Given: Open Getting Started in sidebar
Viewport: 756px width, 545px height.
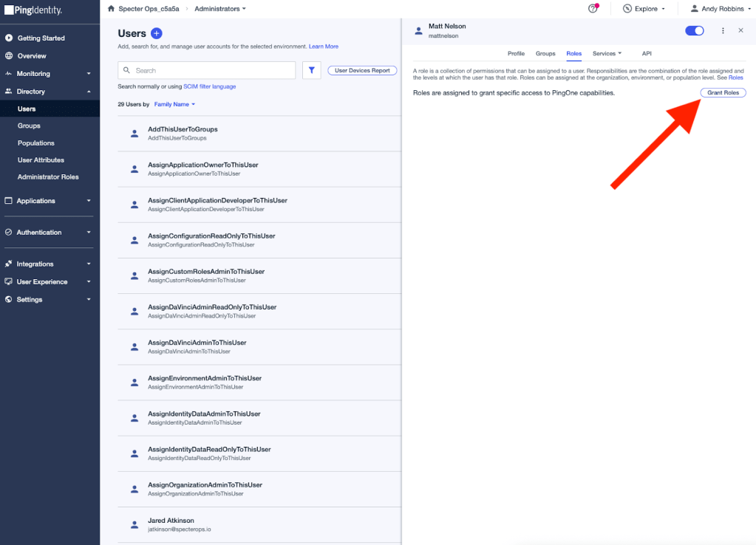Looking at the screenshot, I should (41, 38).
